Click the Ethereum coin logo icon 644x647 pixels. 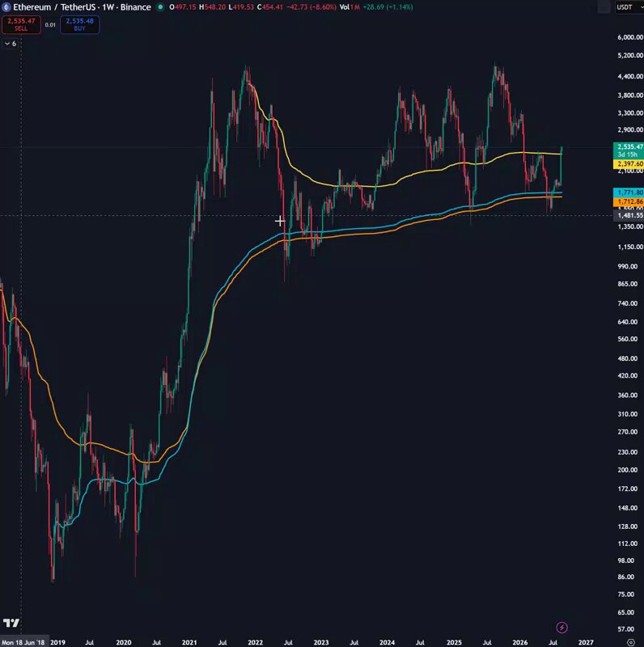(x=6, y=7)
